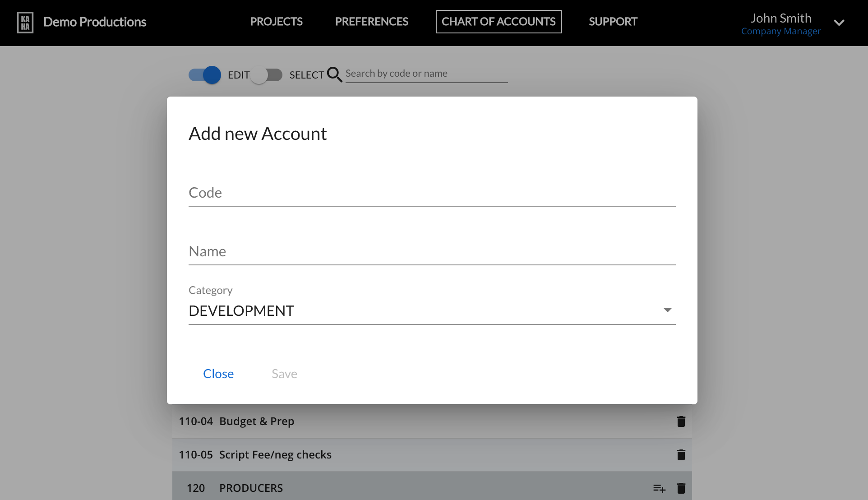Click add sub-account icon for PRODUCERS

[x=659, y=488]
